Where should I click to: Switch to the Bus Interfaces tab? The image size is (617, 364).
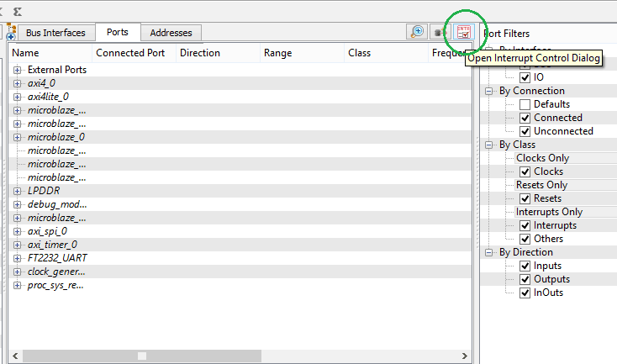point(55,33)
